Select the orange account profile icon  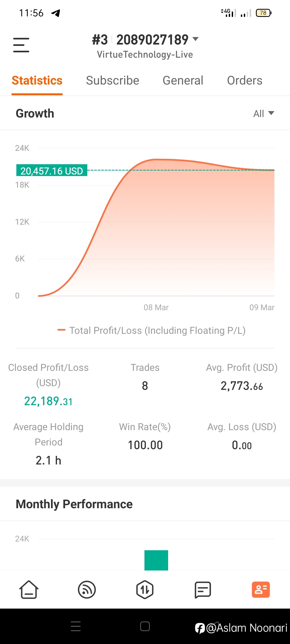(x=261, y=590)
